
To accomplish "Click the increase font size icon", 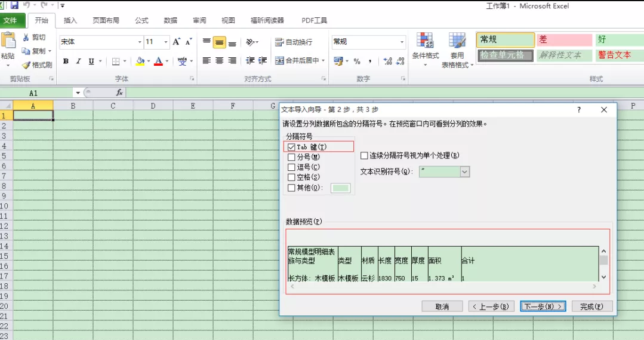I will tap(177, 41).
